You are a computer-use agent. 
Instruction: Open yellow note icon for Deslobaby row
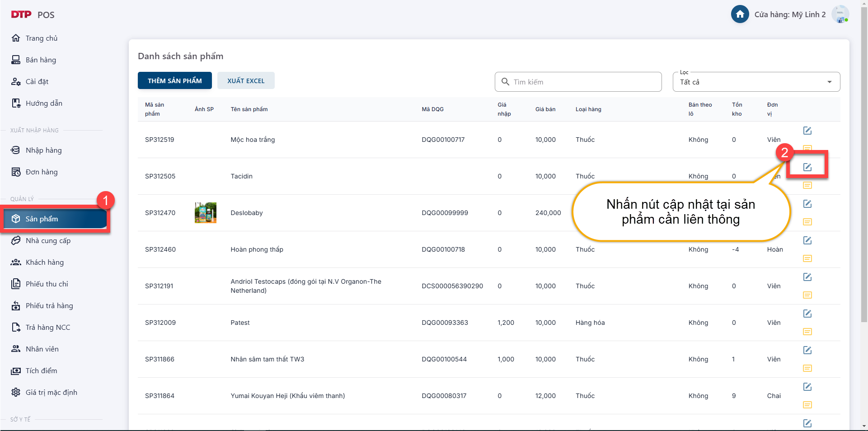click(x=807, y=222)
